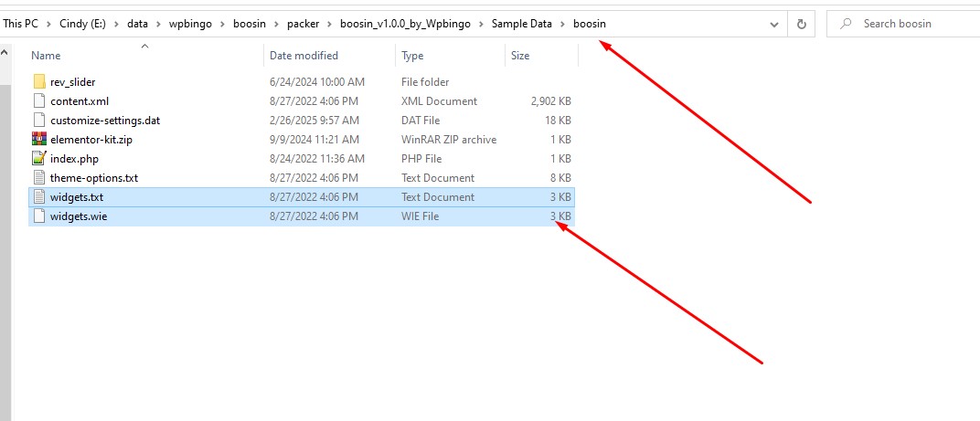Select the theme-options.txt document icon

coord(39,178)
